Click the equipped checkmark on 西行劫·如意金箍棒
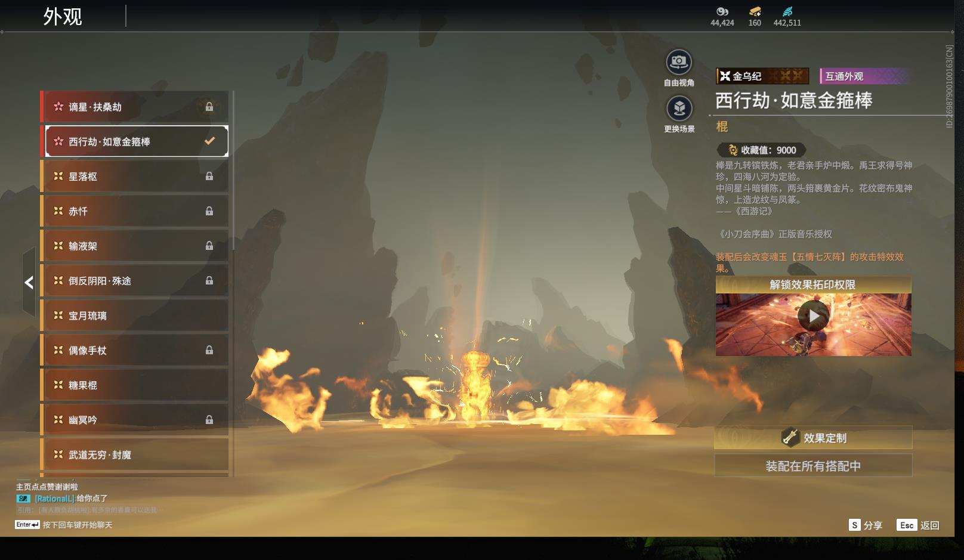Image resolution: width=964 pixels, height=560 pixels. [209, 141]
